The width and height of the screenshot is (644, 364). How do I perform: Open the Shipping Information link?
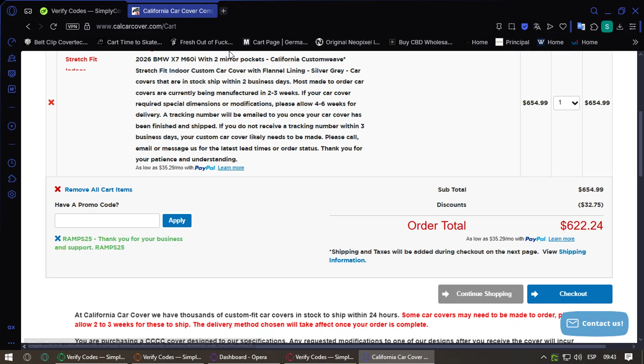click(458, 256)
